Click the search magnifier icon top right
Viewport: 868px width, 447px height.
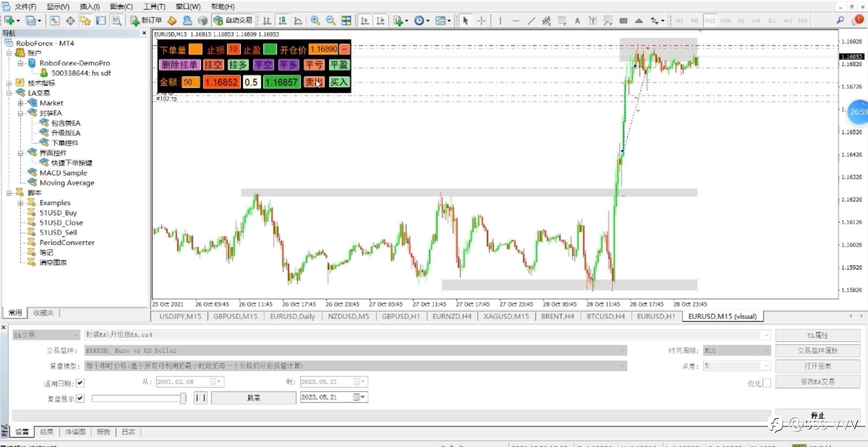pos(840,20)
